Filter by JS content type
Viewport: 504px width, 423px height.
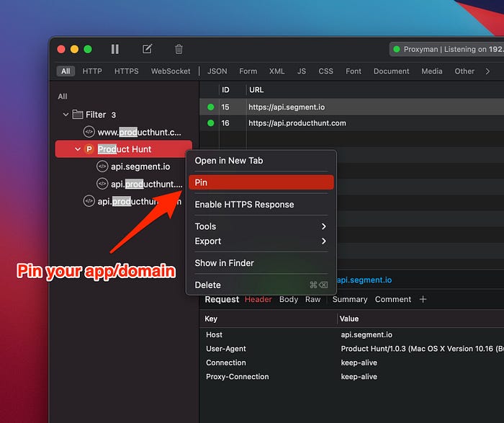coord(302,71)
